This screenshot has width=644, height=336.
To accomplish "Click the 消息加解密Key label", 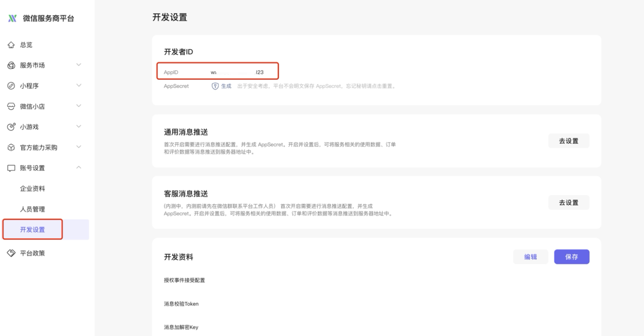I will click(x=181, y=327).
